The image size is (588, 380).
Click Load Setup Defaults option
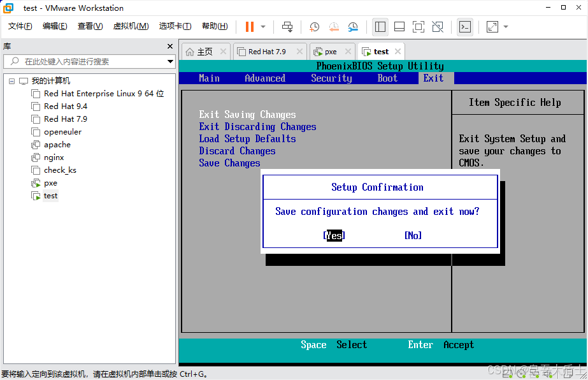tap(248, 139)
